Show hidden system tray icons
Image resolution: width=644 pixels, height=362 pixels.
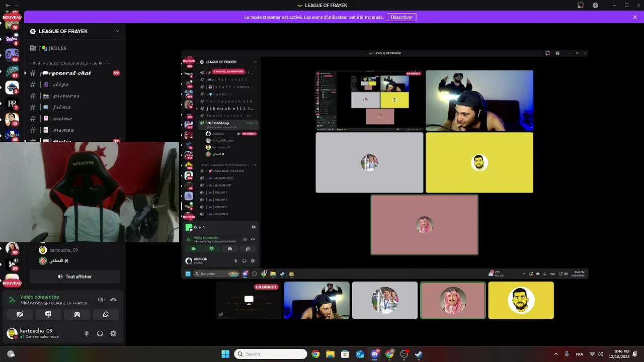[x=556, y=354]
